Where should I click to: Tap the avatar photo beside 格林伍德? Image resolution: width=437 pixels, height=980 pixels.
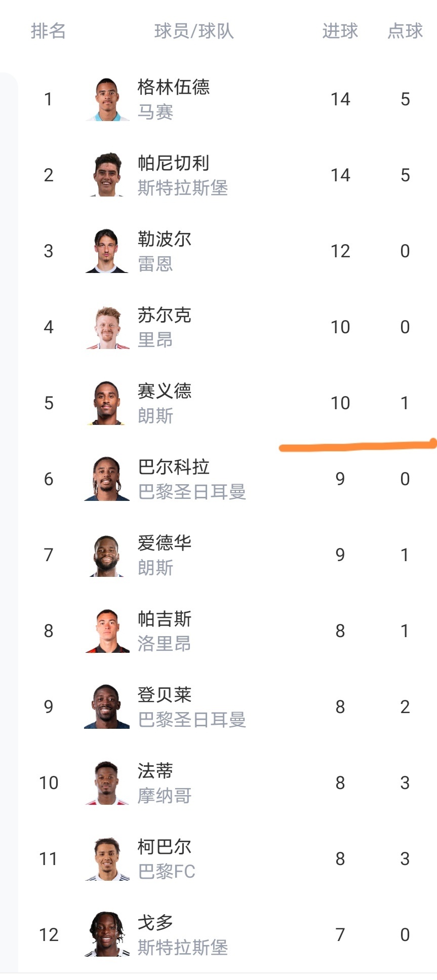(107, 99)
